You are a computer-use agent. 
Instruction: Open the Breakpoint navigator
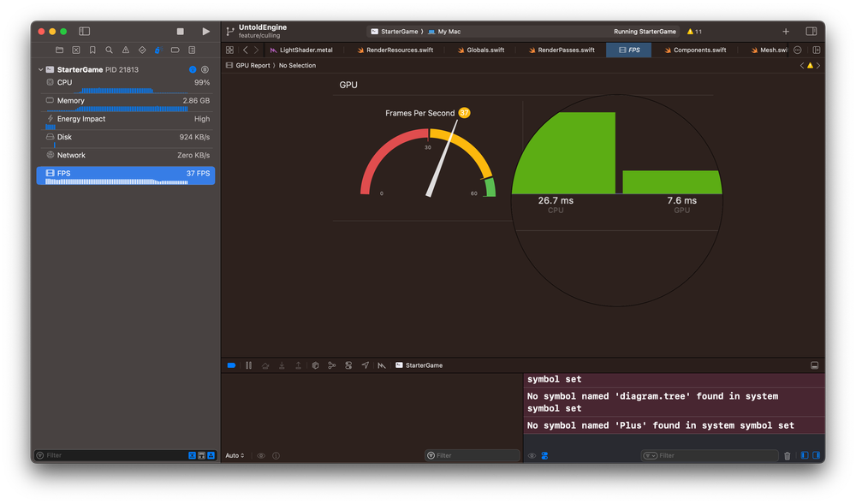coord(175,50)
